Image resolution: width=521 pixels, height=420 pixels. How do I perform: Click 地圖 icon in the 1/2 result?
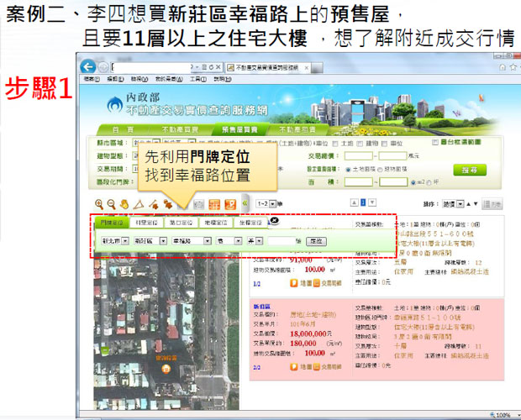click(x=294, y=283)
